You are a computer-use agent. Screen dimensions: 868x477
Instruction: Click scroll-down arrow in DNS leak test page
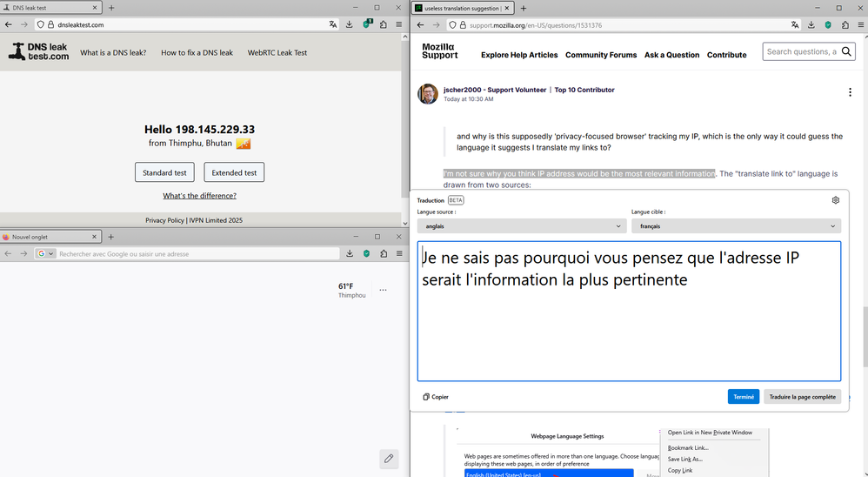click(404, 223)
